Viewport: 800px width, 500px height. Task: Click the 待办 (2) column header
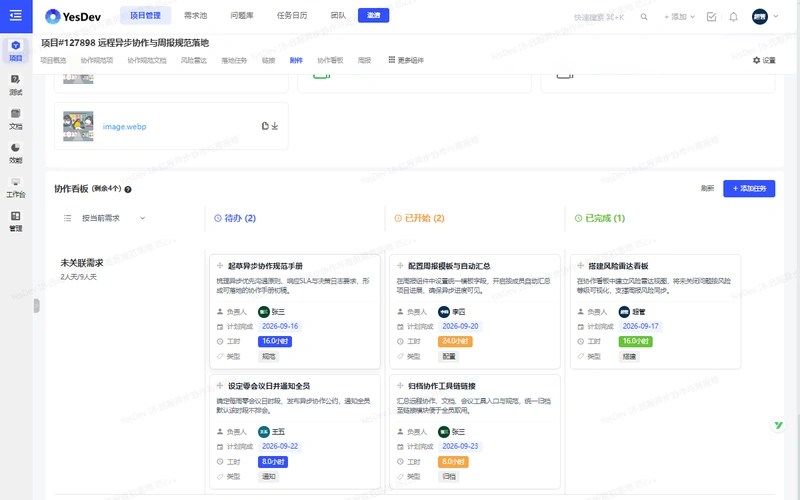coord(235,218)
